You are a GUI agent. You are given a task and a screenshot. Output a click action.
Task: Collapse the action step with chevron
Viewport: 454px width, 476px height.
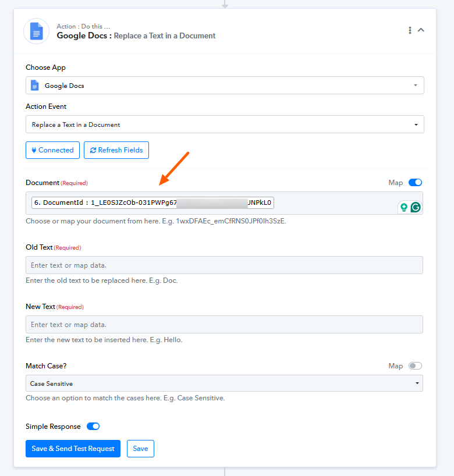(421, 30)
